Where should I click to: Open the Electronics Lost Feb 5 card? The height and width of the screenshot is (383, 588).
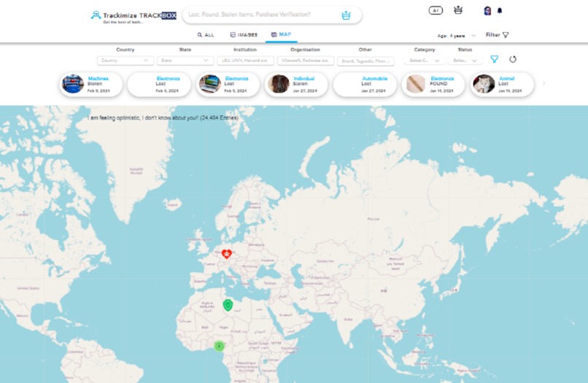click(228, 84)
